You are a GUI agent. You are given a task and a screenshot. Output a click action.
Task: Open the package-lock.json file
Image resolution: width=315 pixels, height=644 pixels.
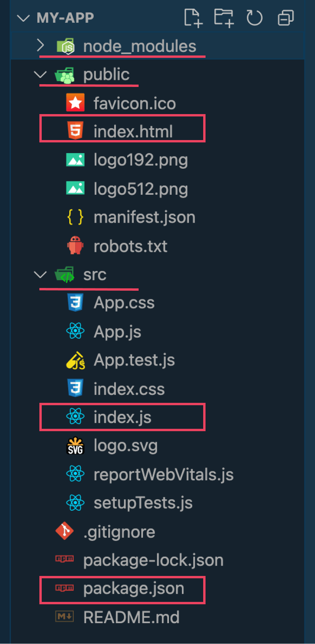(x=153, y=559)
